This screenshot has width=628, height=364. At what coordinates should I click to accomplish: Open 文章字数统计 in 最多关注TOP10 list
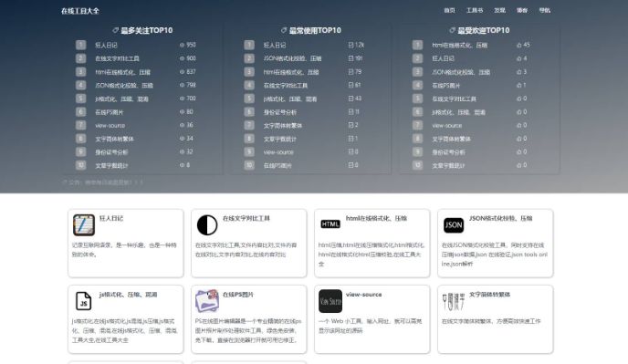(x=111, y=165)
